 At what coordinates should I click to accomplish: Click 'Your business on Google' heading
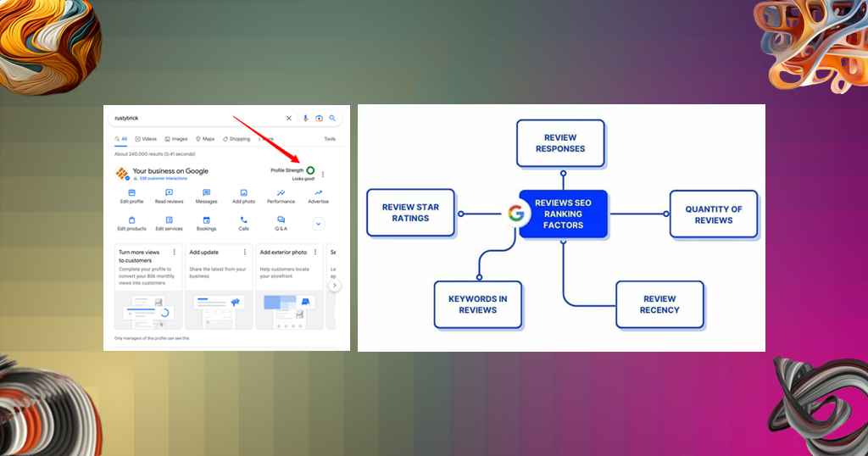[170, 171]
